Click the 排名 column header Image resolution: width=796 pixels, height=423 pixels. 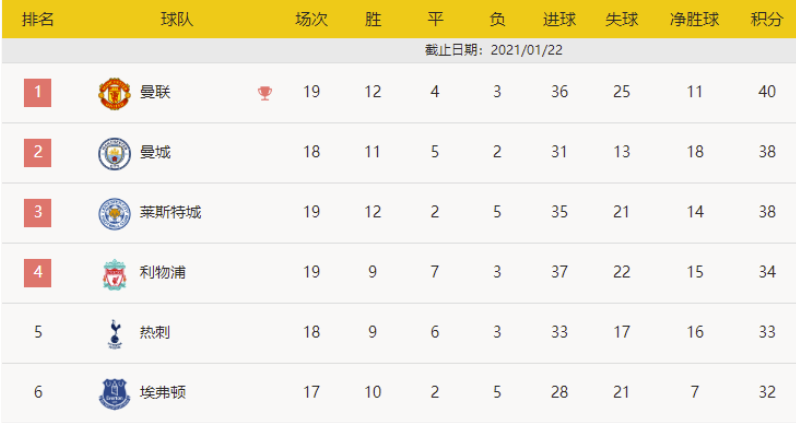point(38,20)
